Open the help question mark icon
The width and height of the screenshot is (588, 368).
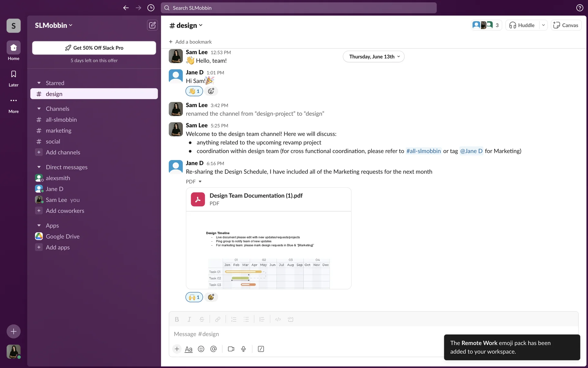(x=579, y=8)
